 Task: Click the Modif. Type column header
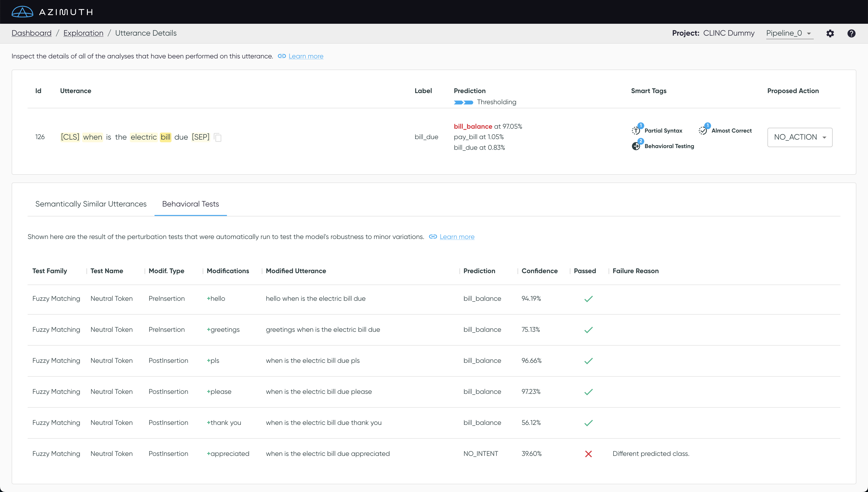(x=166, y=271)
